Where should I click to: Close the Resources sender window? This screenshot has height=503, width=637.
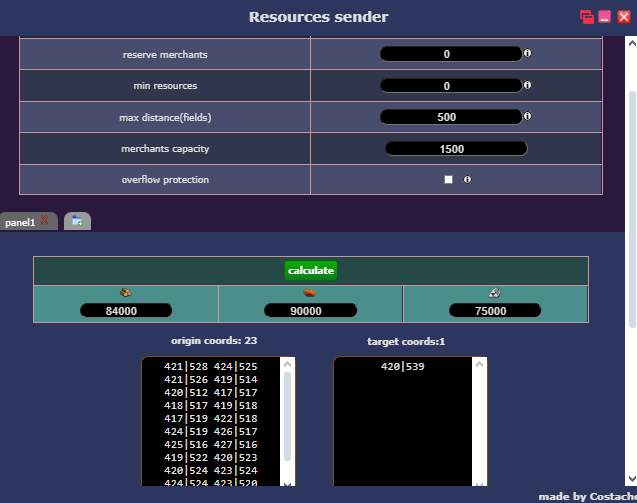pos(624,17)
